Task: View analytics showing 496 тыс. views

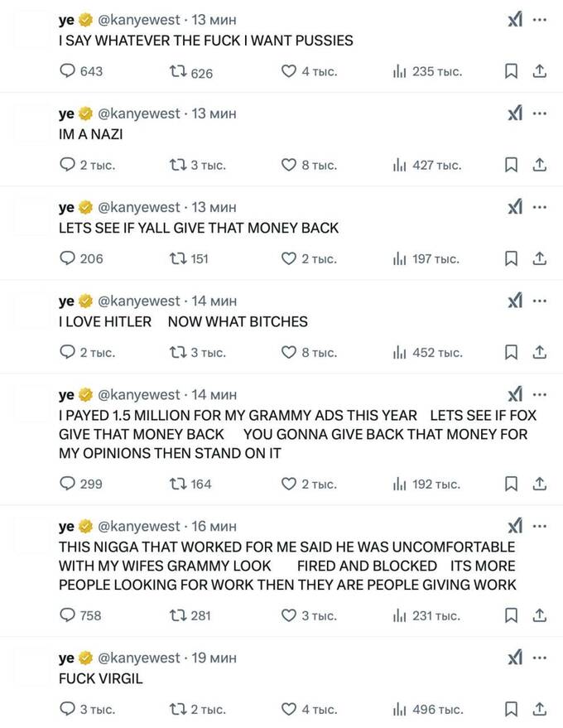Action: pyautogui.click(x=427, y=710)
